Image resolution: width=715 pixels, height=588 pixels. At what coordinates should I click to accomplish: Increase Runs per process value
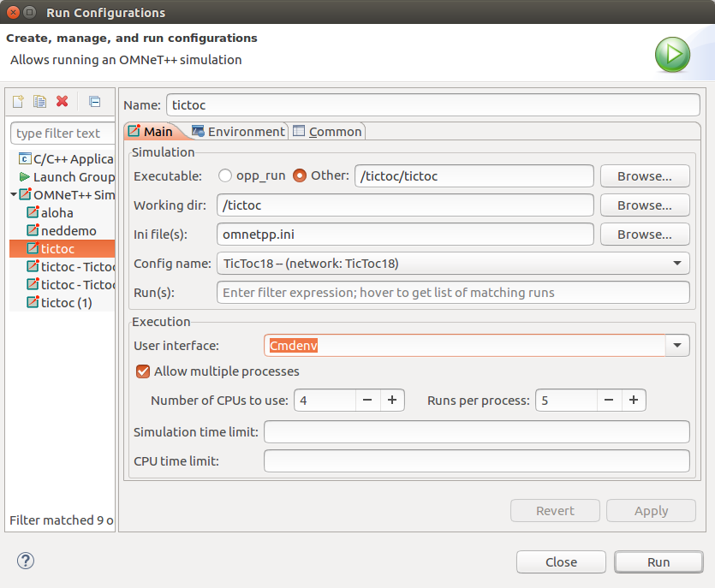point(634,401)
